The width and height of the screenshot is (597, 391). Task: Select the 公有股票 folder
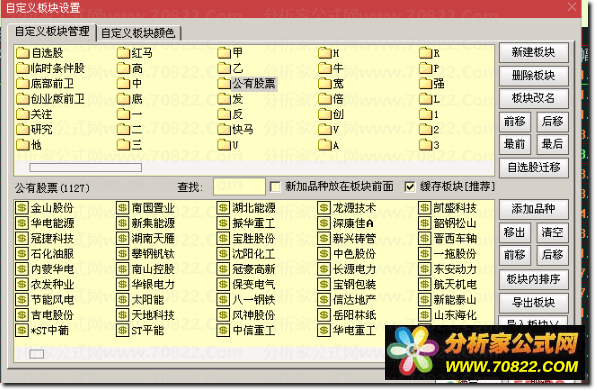247,83
